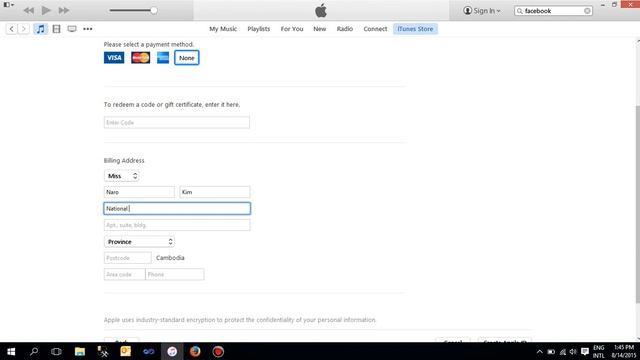Select the iTunes Store tab
Screen dimensions: 640x360
(415, 29)
